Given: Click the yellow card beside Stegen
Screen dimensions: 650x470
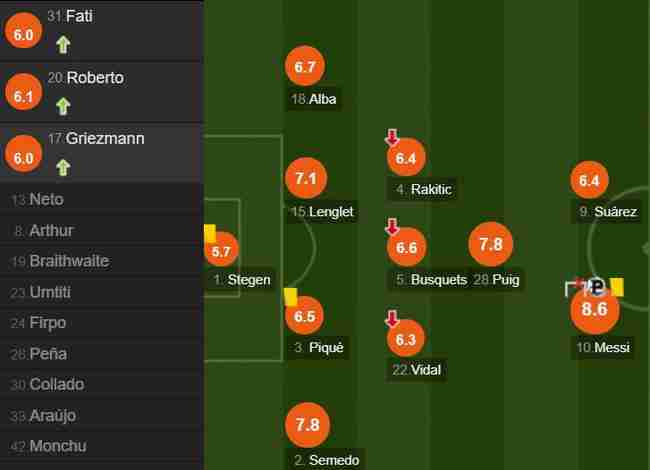Looking at the screenshot, I should click(x=210, y=233).
